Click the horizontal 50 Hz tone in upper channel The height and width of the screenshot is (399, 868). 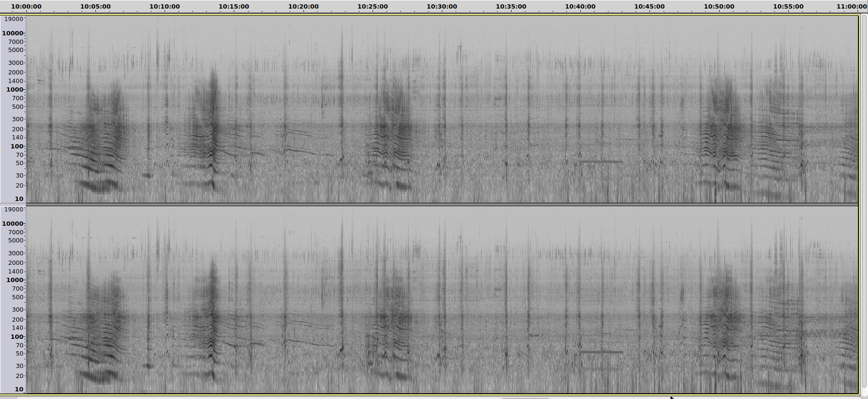[601, 162]
